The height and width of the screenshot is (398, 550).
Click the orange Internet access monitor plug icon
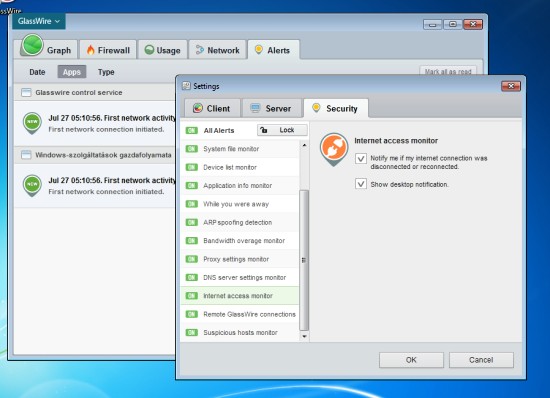click(x=334, y=149)
